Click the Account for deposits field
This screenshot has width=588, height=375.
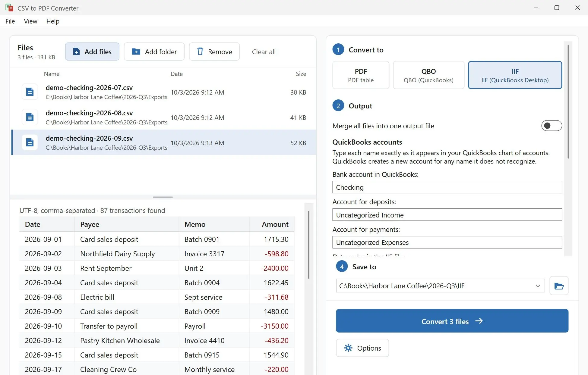pos(447,215)
